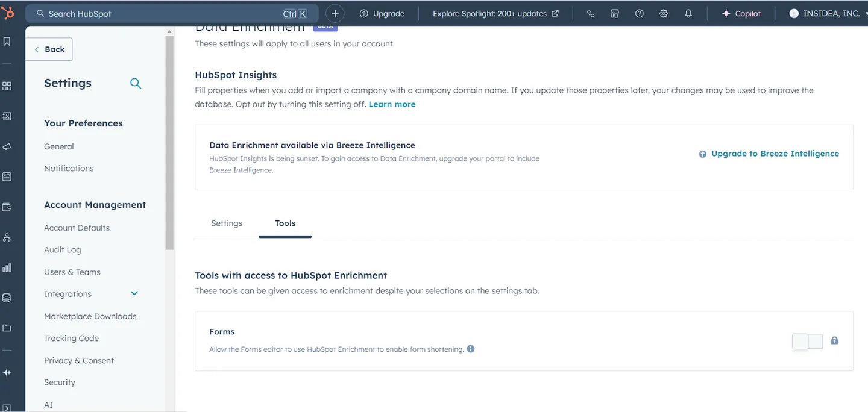Click the HubSpot sprocket logo

pyautogui.click(x=8, y=13)
